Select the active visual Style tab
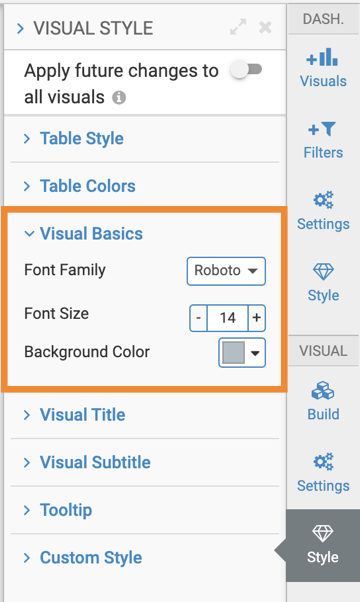The width and height of the screenshot is (360, 602). pos(323,546)
